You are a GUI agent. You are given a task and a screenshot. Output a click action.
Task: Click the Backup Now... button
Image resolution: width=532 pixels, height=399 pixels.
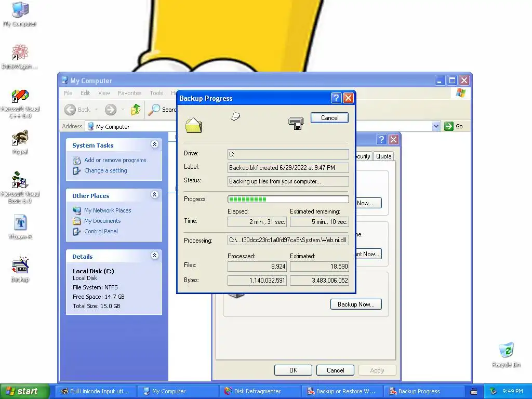click(x=356, y=304)
